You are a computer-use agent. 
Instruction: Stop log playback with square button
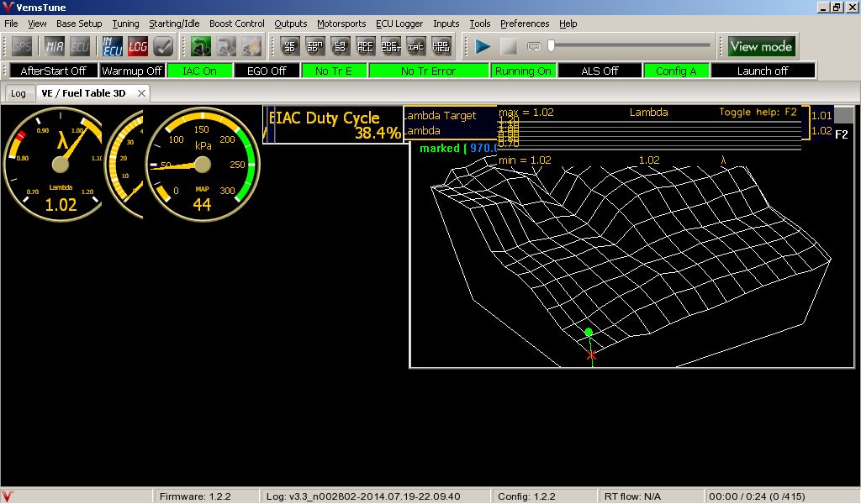click(x=509, y=46)
